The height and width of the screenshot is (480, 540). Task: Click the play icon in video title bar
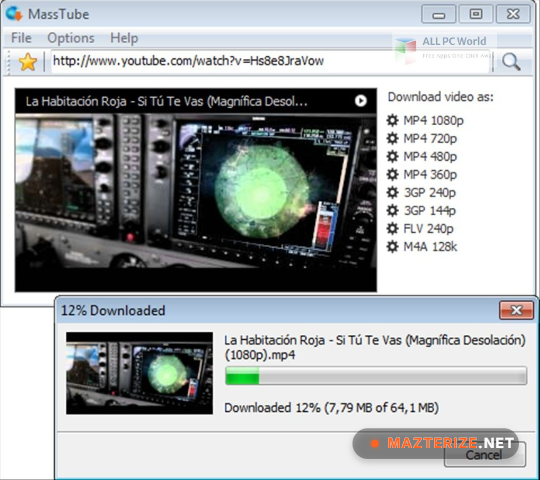[361, 101]
